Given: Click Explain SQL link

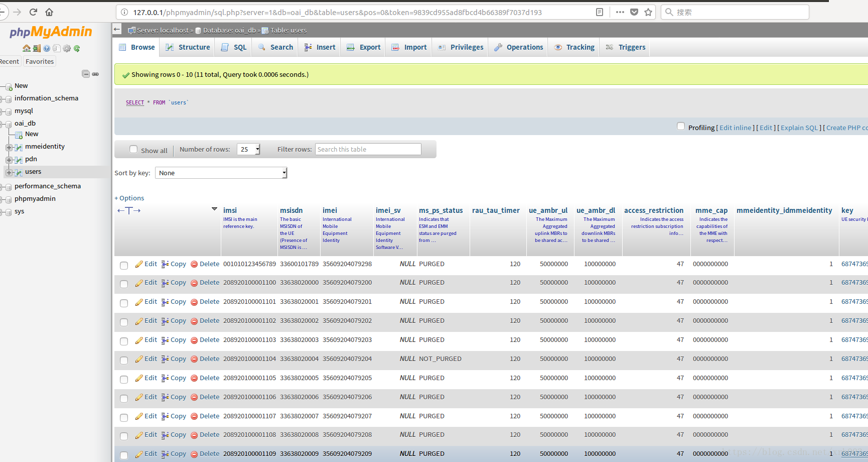Looking at the screenshot, I should [799, 128].
